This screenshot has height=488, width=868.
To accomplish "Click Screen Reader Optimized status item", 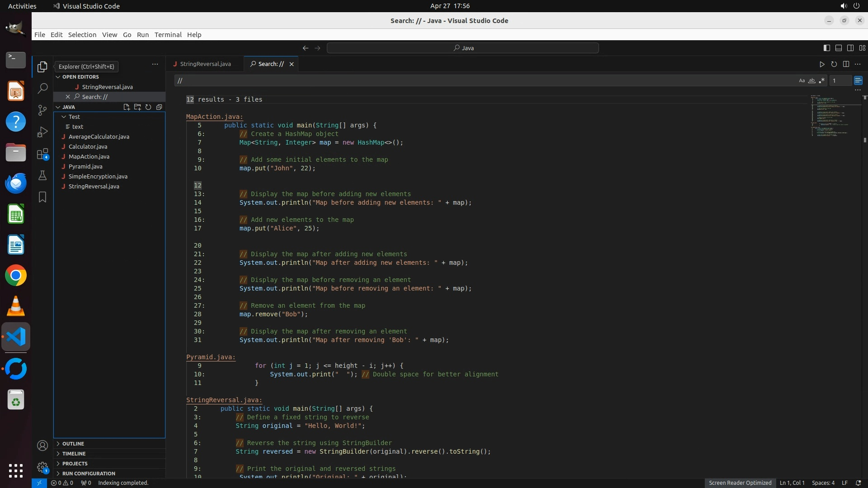I will [x=740, y=483].
